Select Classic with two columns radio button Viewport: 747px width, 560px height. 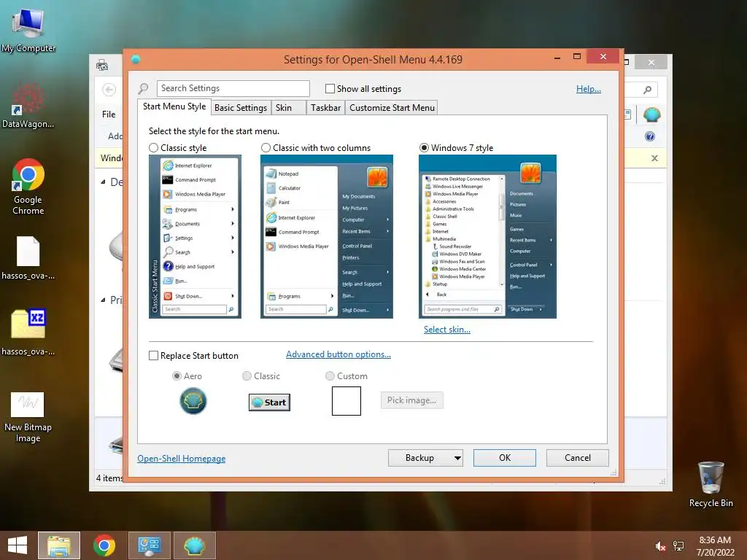(266, 148)
